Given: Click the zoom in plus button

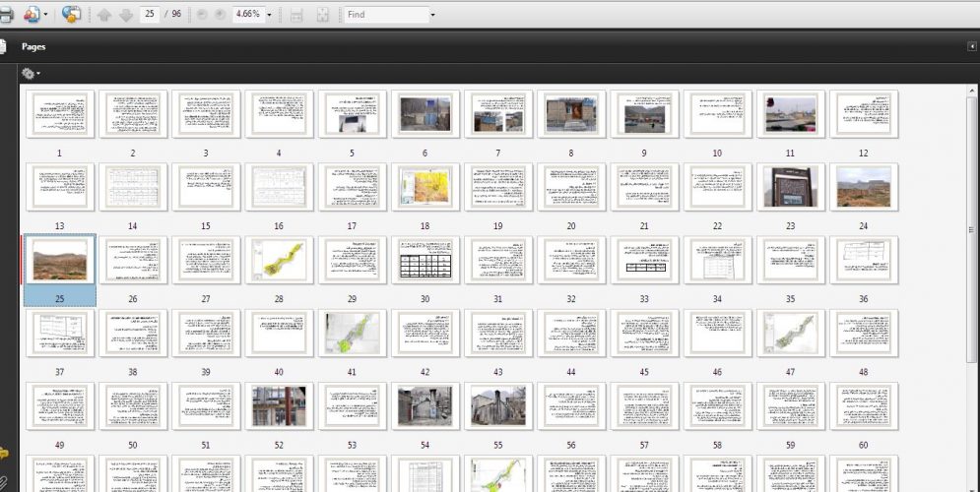Looking at the screenshot, I should (x=220, y=14).
